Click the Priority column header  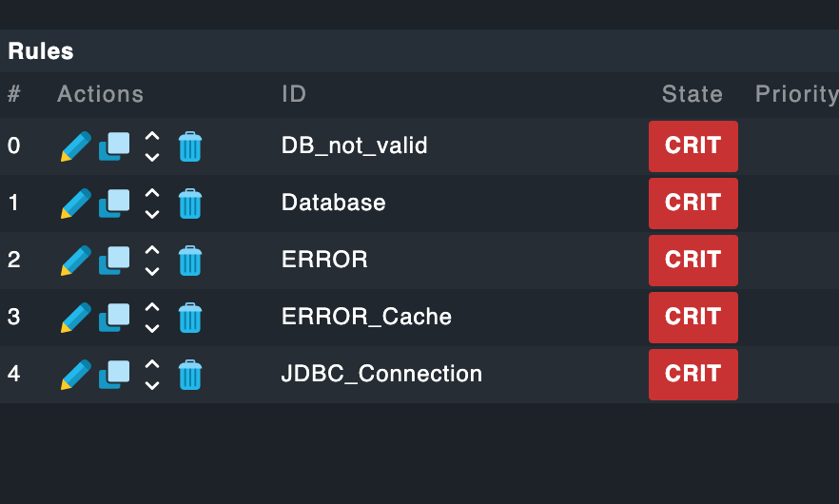coord(795,94)
